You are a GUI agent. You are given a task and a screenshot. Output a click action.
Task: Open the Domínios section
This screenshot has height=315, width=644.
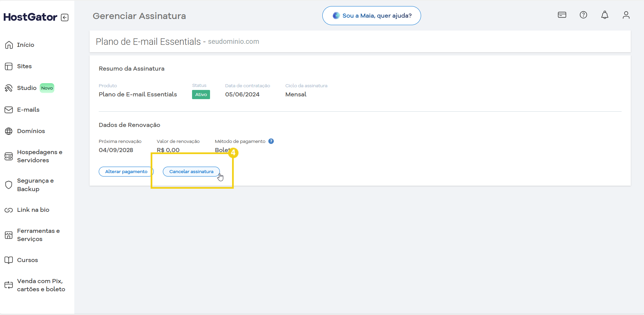31,131
